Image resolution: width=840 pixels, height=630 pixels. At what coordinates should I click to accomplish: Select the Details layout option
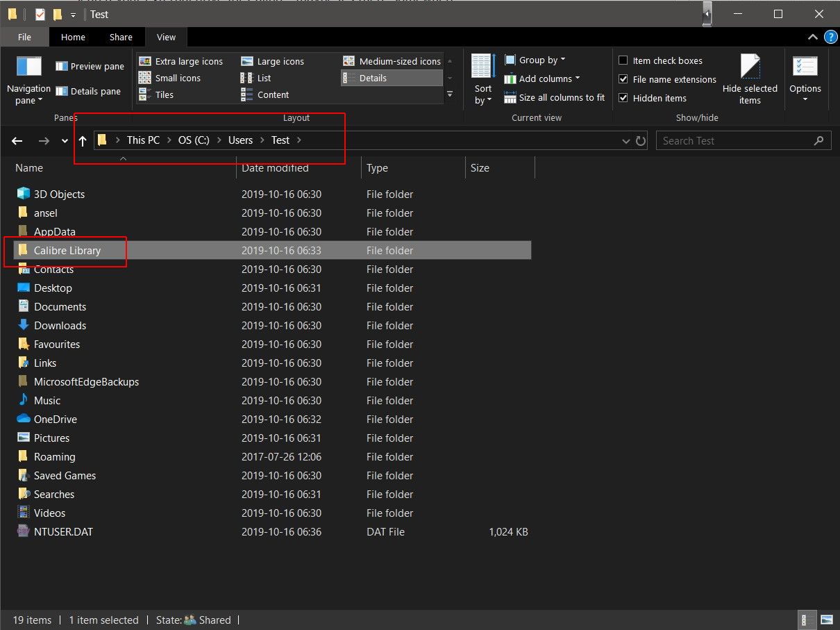point(392,78)
